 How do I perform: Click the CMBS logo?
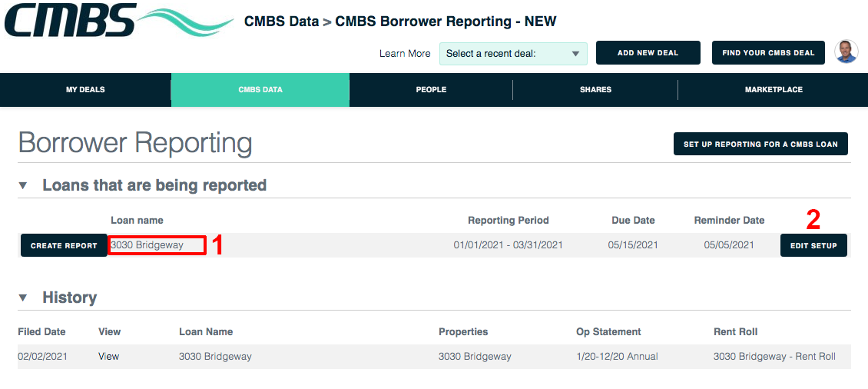coord(118,20)
